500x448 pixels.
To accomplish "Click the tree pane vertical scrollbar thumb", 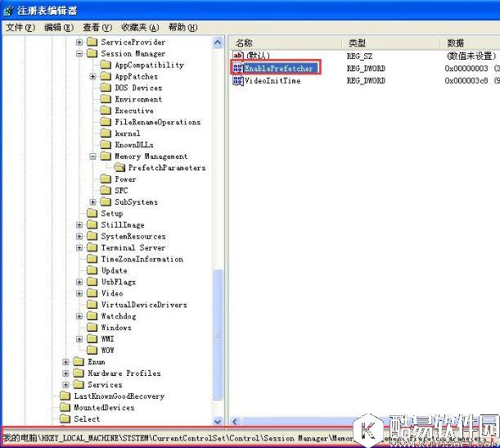I will (x=218, y=334).
